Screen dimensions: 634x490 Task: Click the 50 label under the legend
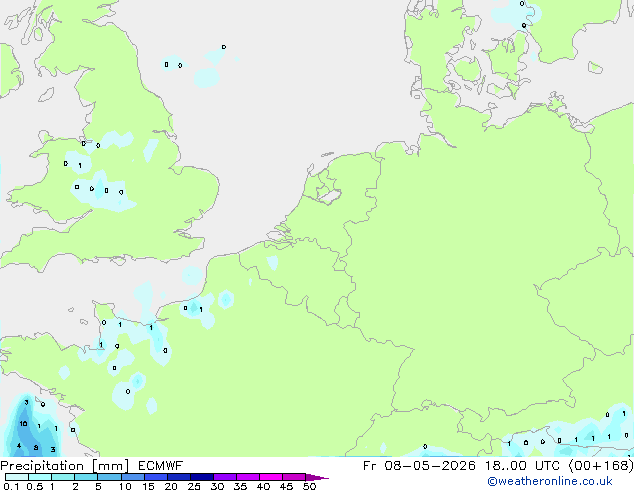click(309, 486)
